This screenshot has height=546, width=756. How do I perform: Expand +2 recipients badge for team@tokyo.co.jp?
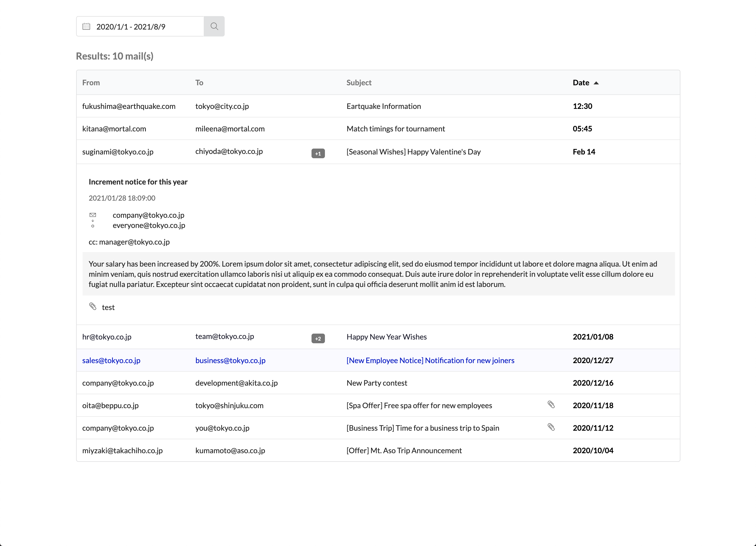click(318, 338)
